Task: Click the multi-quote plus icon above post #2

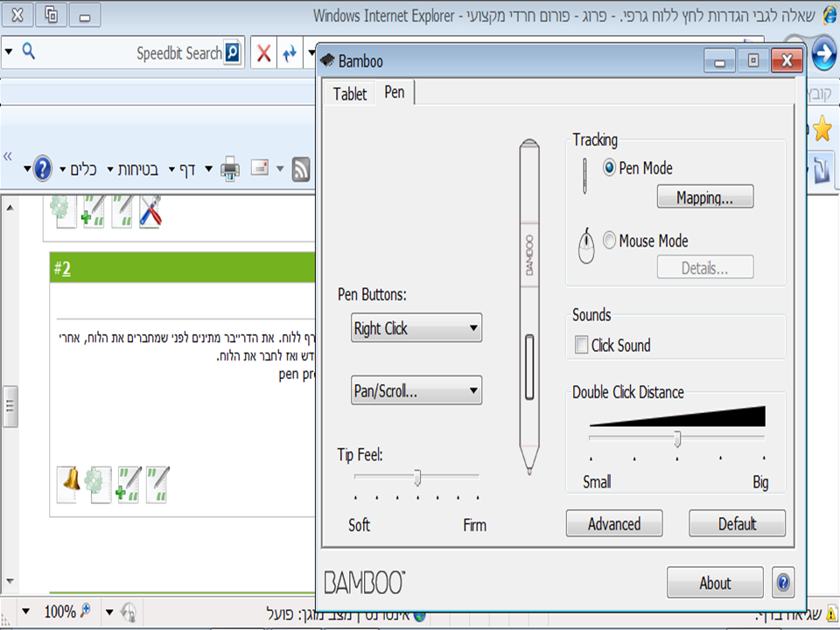Action: click(x=94, y=211)
